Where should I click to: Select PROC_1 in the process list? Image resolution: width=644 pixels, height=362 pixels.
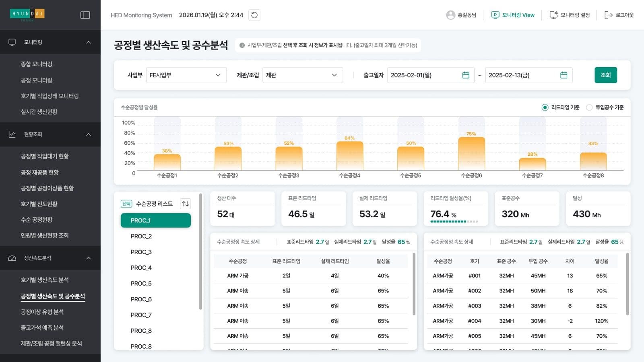pos(156,220)
